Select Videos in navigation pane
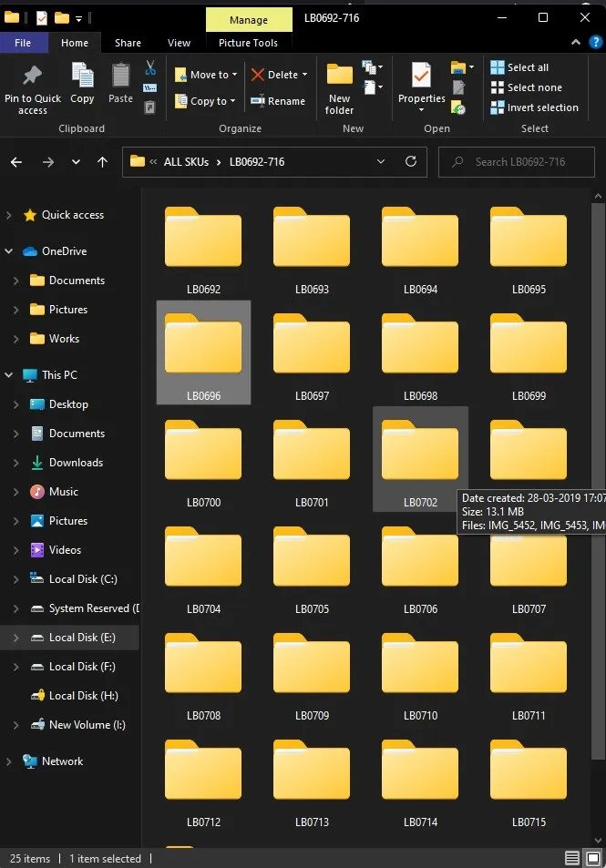Screen dimensions: 606x868 pos(65,550)
